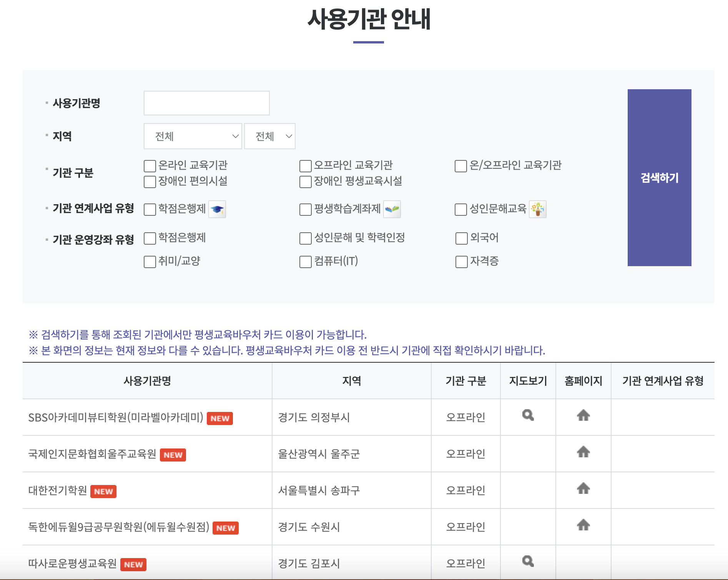
Task: Click NEW badge beside SBS아카데미뷰티학원
Action: pyautogui.click(x=220, y=418)
